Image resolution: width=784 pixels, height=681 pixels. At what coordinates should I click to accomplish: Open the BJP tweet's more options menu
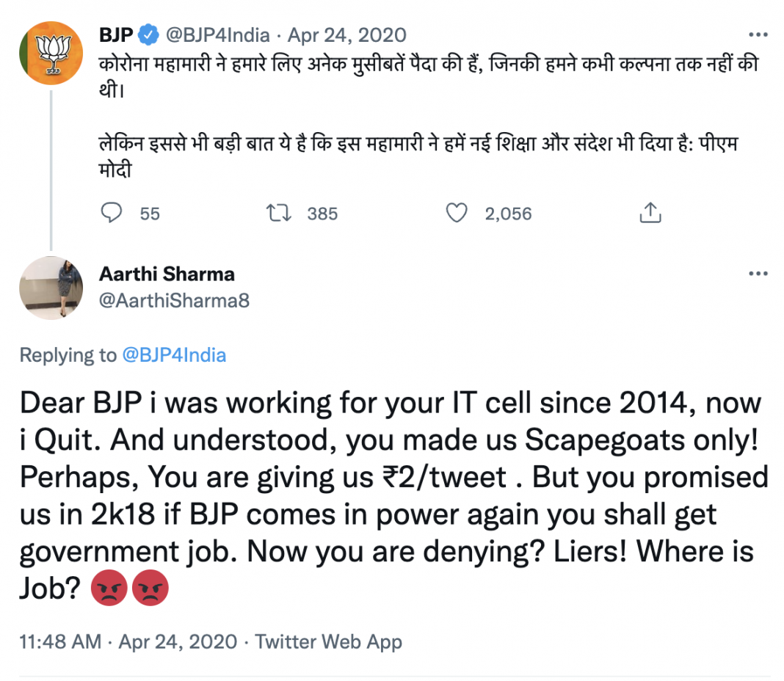tap(758, 34)
